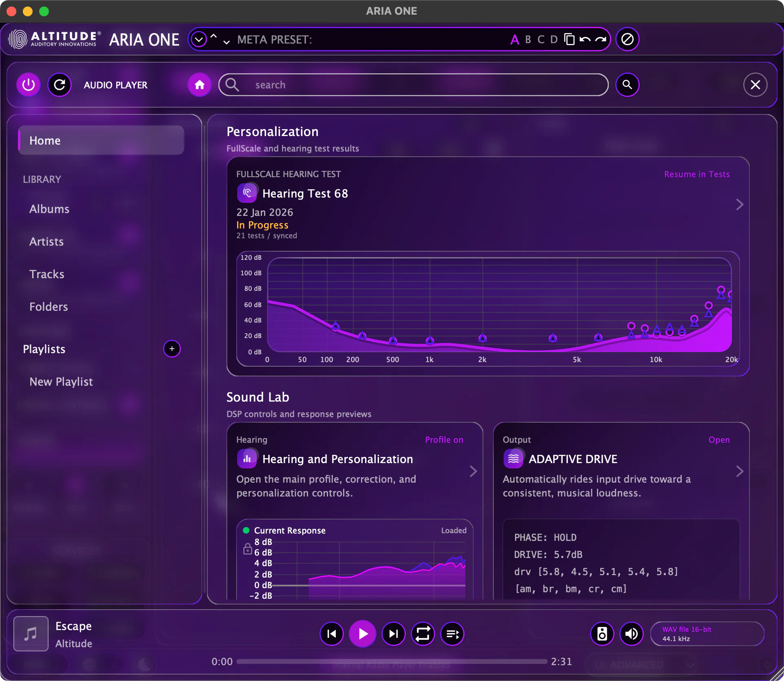
Task: Click the Personalization section heading
Action: (x=273, y=132)
